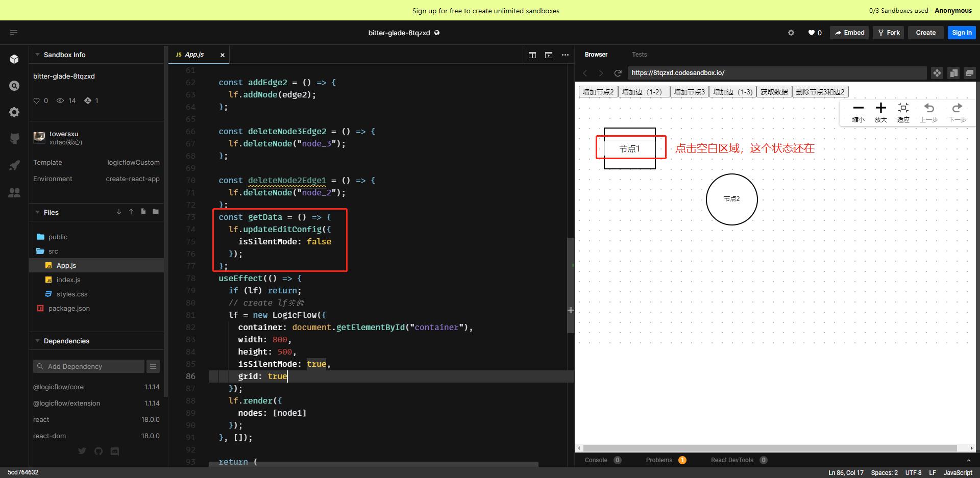Click the 增加节点2 button in the preview
The height and width of the screenshot is (478, 980).
pyautogui.click(x=598, y=92)
